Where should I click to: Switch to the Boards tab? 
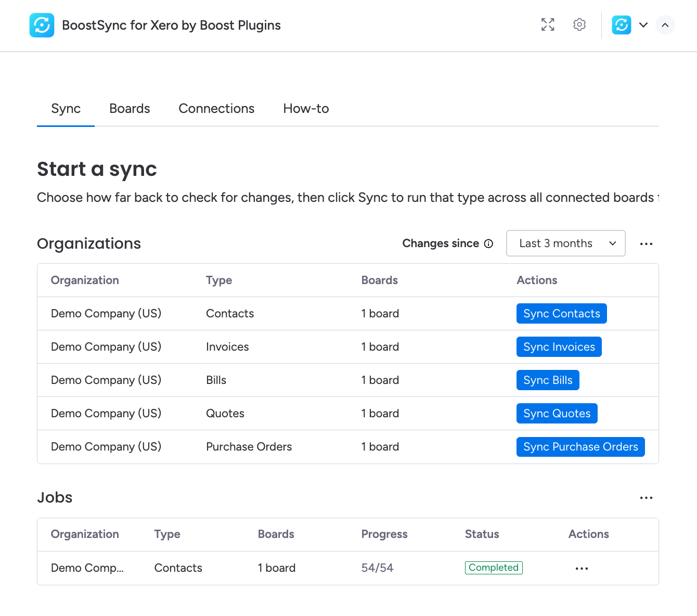click(x=130, y=109)
